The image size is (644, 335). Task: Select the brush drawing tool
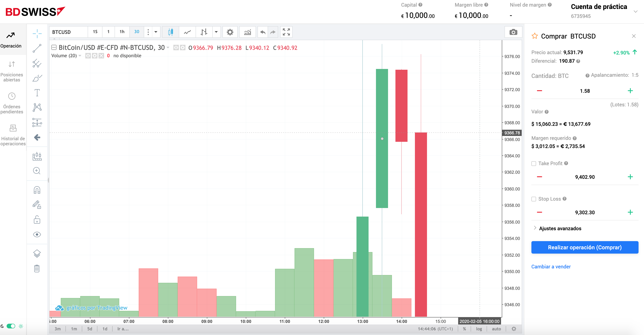[x=37, y=78]
